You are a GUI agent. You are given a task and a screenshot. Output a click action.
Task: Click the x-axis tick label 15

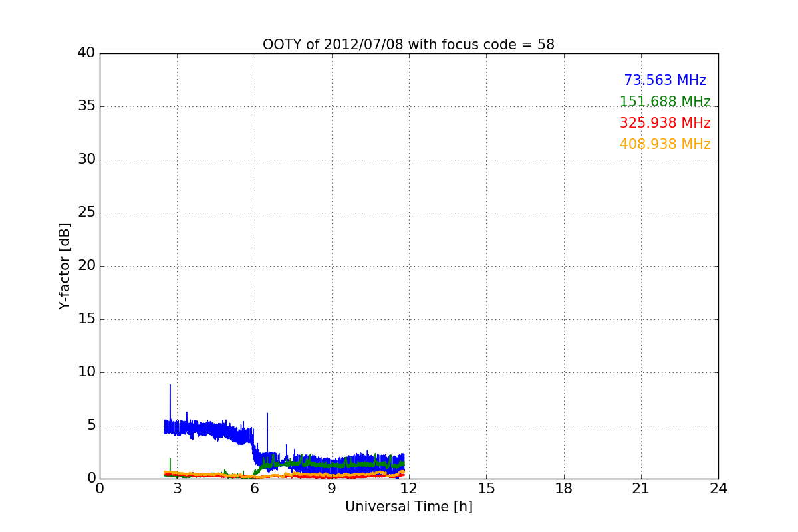pyautogui.click(x=486, y=488)
